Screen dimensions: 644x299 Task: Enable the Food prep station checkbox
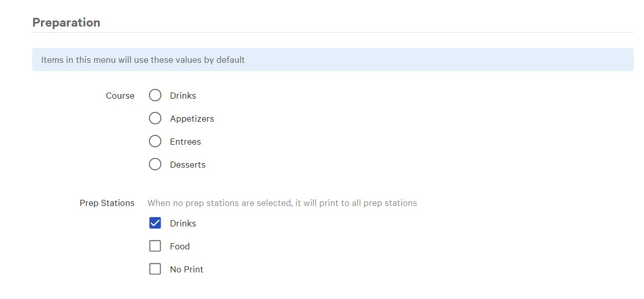point(155,246)
